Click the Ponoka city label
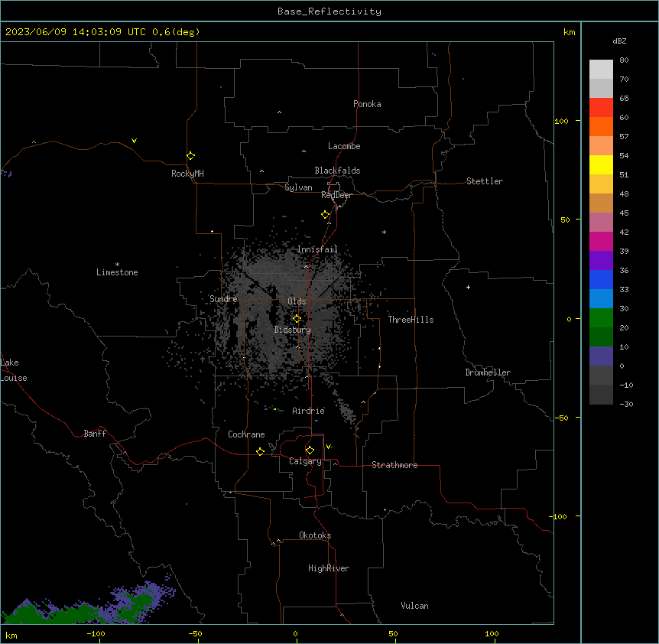This screenshot has height=644, width=659. (367, 104)
